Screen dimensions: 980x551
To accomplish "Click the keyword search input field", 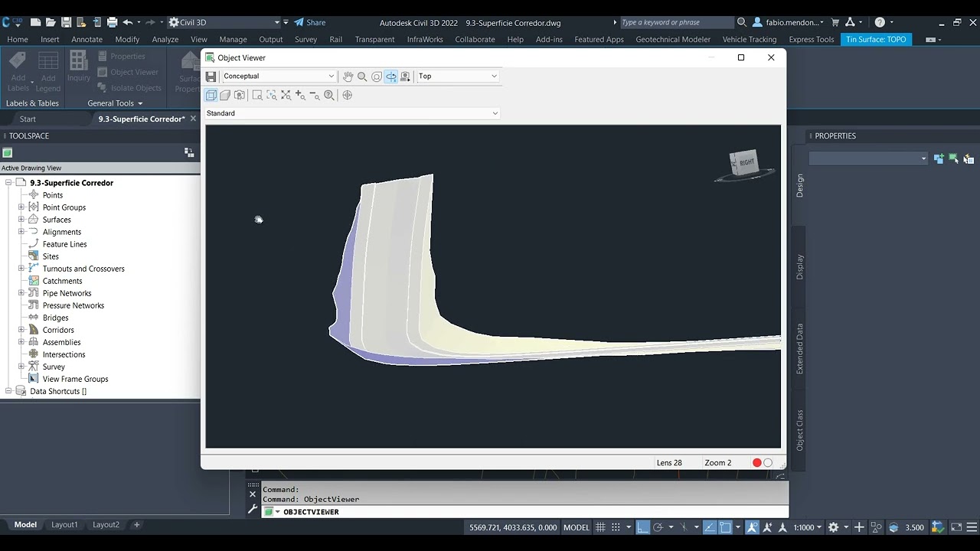I will pos(676,22).
